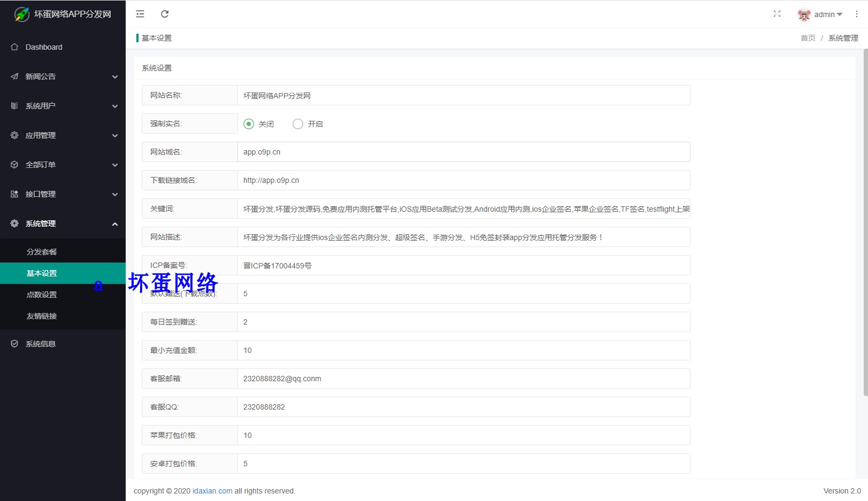Click the 坏蛋网络APP分发网 site title

[73, 14]
